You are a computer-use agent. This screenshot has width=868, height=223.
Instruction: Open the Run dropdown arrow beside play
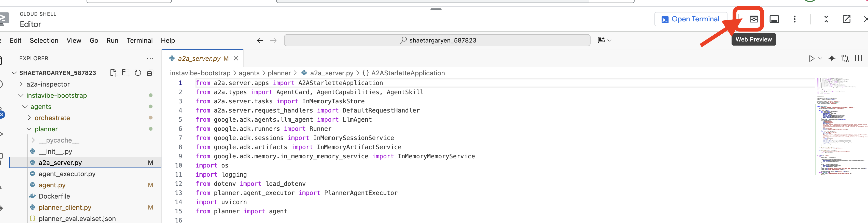tap(820, 59)
